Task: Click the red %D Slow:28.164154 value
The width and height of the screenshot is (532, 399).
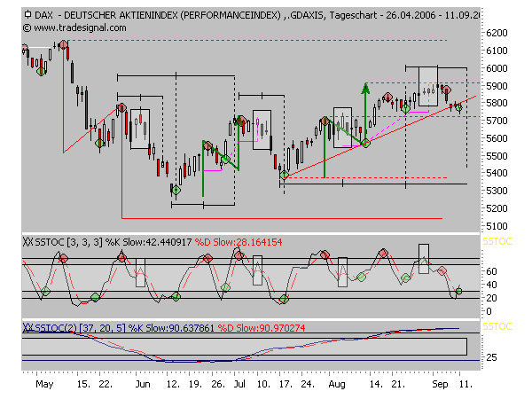Action: (x=239, y=242)
